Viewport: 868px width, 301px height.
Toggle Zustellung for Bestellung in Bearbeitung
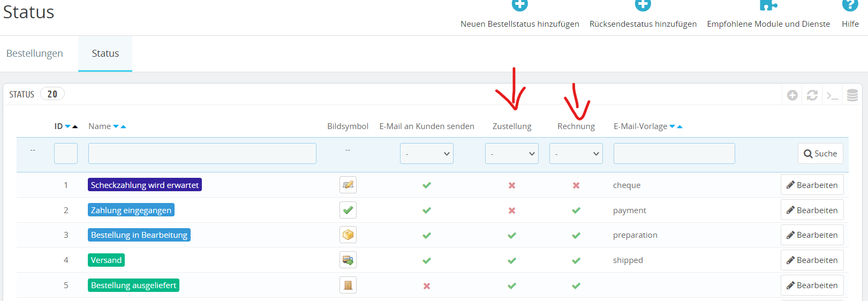pyautogui.click(x=512, y=236)
